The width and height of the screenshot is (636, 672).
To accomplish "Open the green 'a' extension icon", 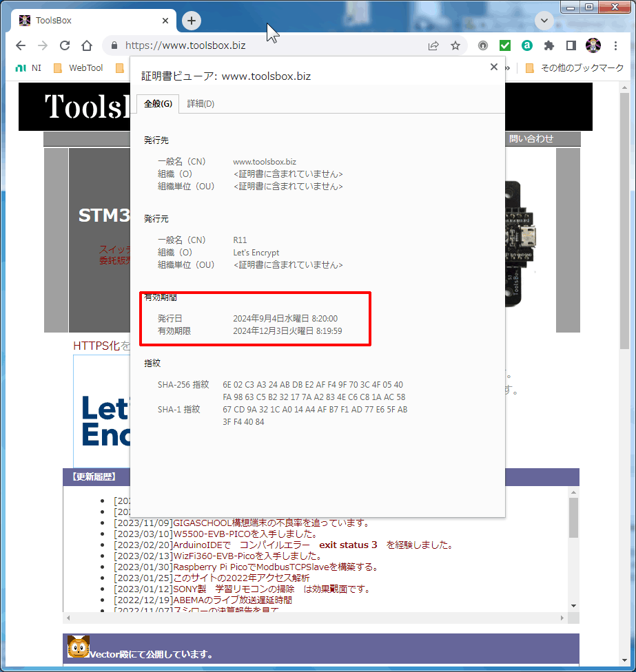I will point(527,45).
